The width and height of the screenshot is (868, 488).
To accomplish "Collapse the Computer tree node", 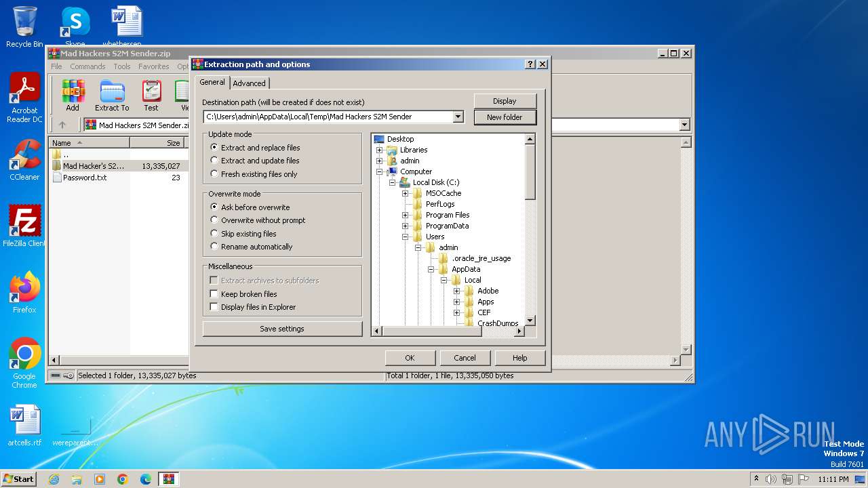I will [380, 171].
